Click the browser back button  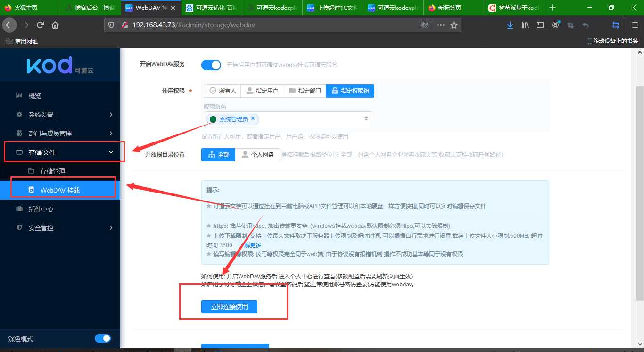9,25
